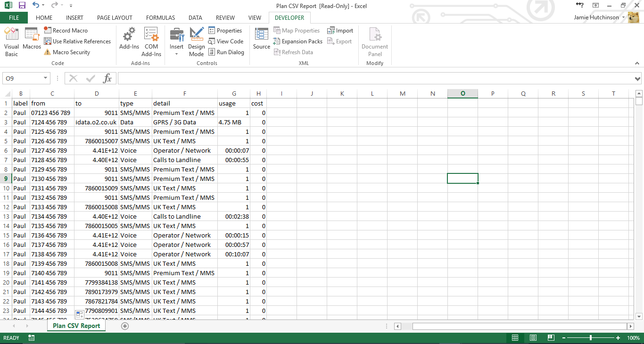Click inside the formula bar
Image resolution: width=644 pixels, height=344 pixels.
click(375, 78)
